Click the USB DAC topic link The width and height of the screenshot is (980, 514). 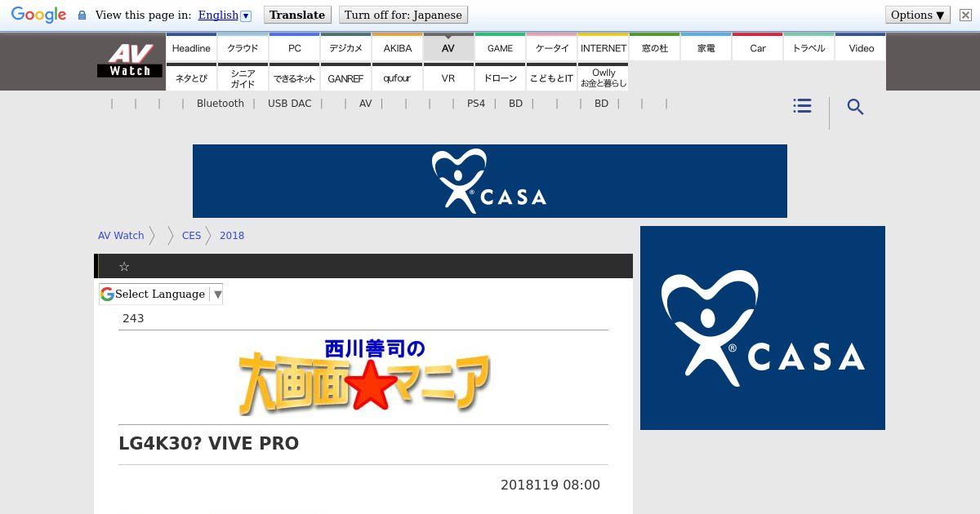[290, 104]
